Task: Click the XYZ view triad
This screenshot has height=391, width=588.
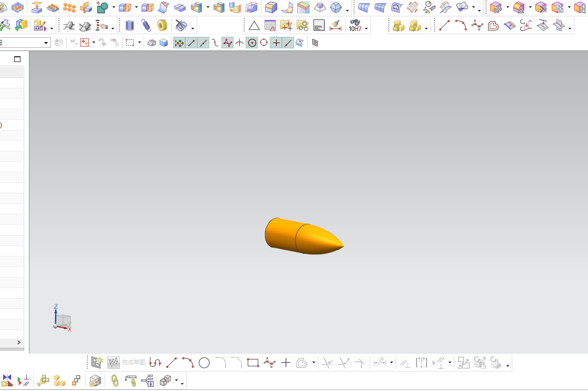Action: tap(63, 318)
